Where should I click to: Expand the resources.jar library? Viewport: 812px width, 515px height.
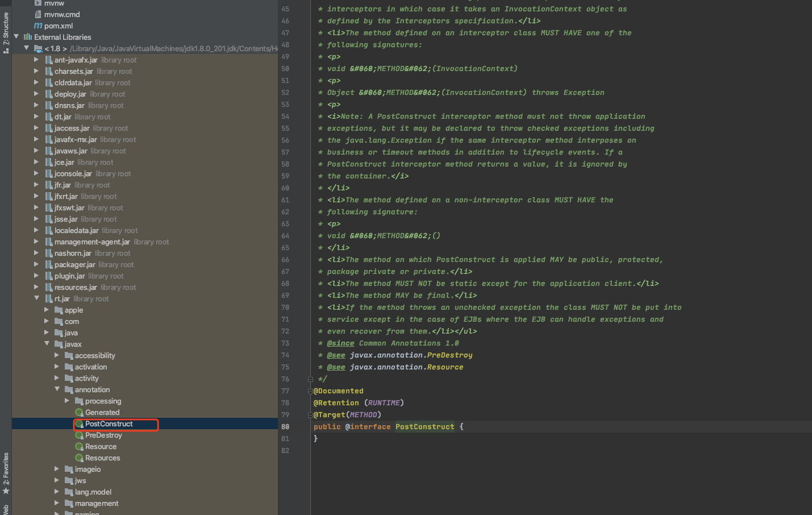click(x=36, y=286)
